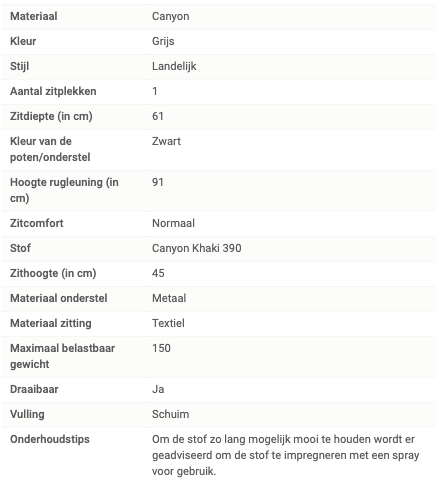Click the Materiaal label
Screen dimensions: 436x480
tap(34, 16)
